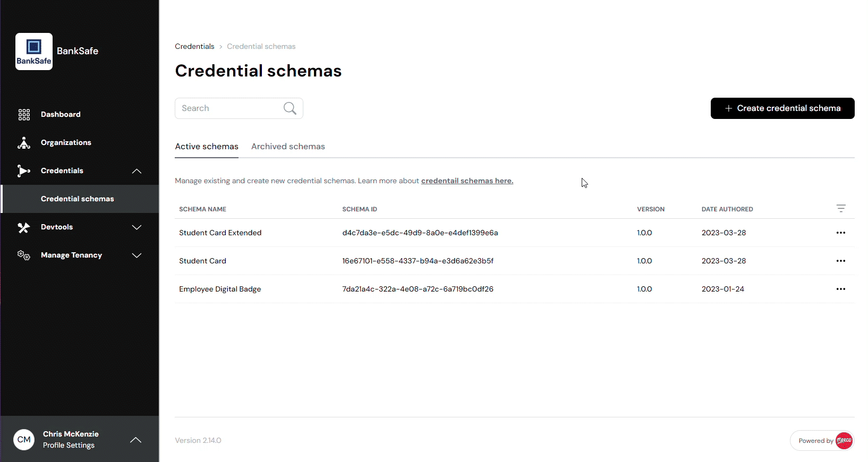Collapse the Credentials sidebar section
The width and height of the screenshot is (868, 462).
click(x=137, y=171)
